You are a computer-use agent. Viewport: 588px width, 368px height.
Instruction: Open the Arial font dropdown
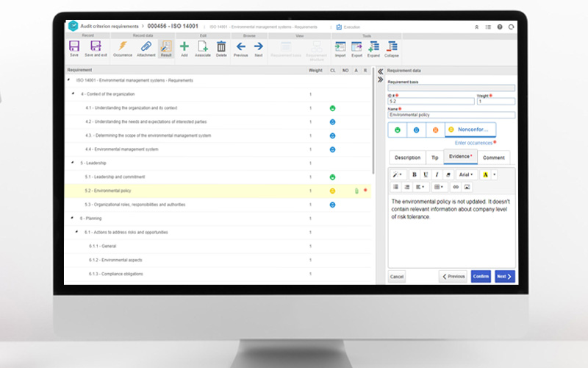465,174
